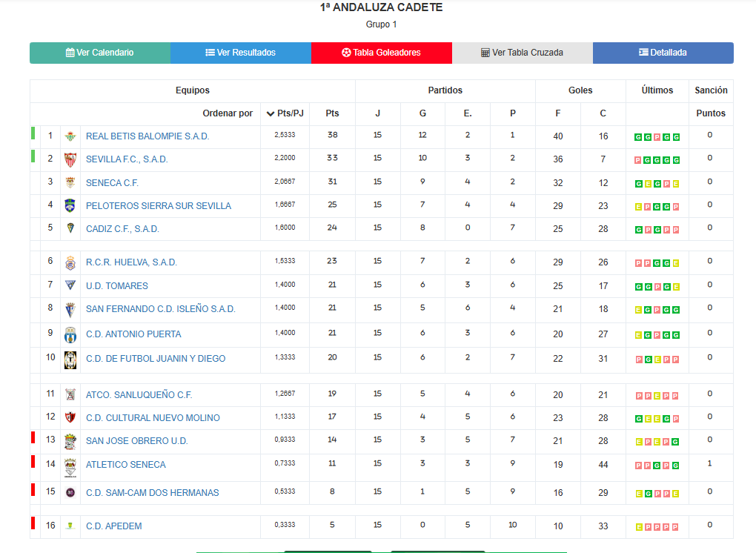Click the Cadiz C.F. crest icon

(70, 228)
